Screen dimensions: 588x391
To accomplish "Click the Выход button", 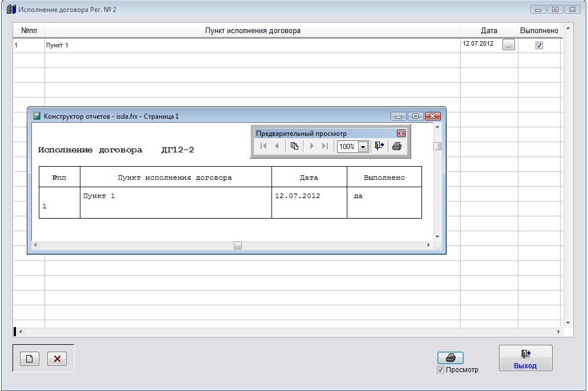I will 525,358.
